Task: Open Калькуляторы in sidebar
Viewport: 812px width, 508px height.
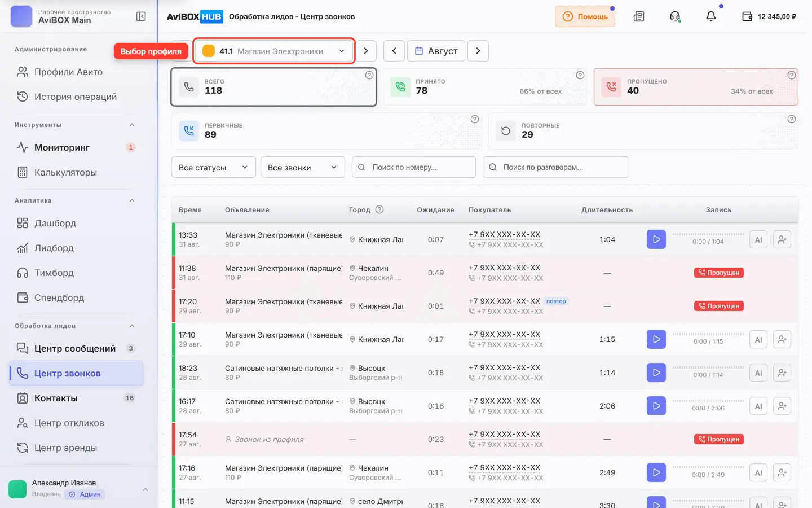Action: pyautogui.click(x=76, y=172)
